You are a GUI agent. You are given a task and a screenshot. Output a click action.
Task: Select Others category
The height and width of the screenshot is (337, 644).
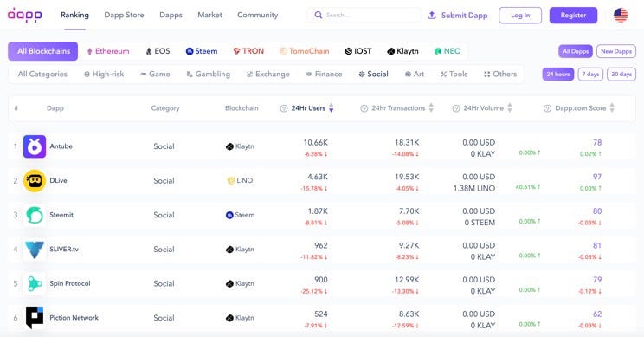(x=500, y=75)
